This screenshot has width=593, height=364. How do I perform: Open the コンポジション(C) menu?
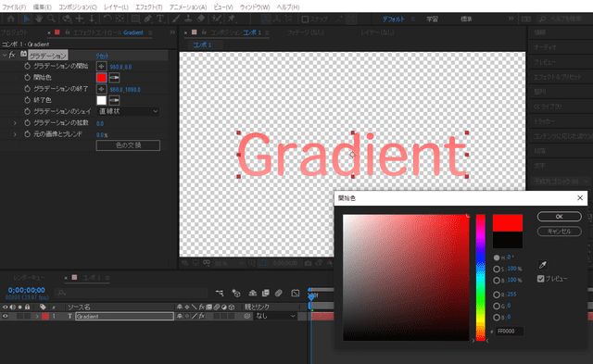coord(78,6)
